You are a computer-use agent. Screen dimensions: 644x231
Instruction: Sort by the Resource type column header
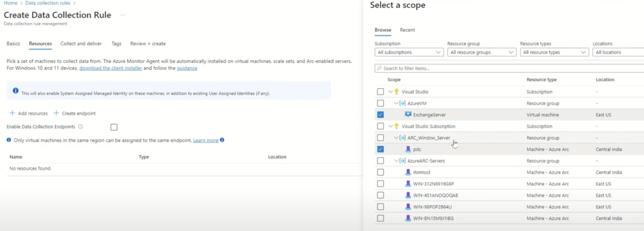541,80
